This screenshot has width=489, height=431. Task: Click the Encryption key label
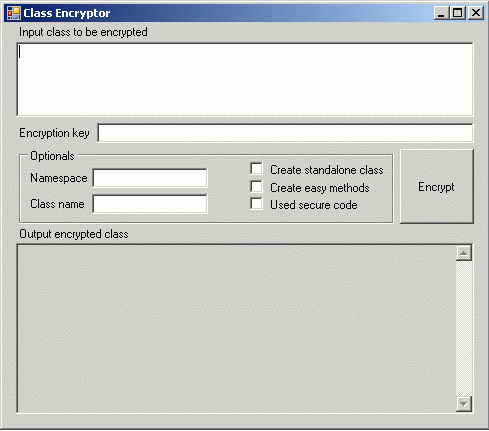click(x=54, y=133)
